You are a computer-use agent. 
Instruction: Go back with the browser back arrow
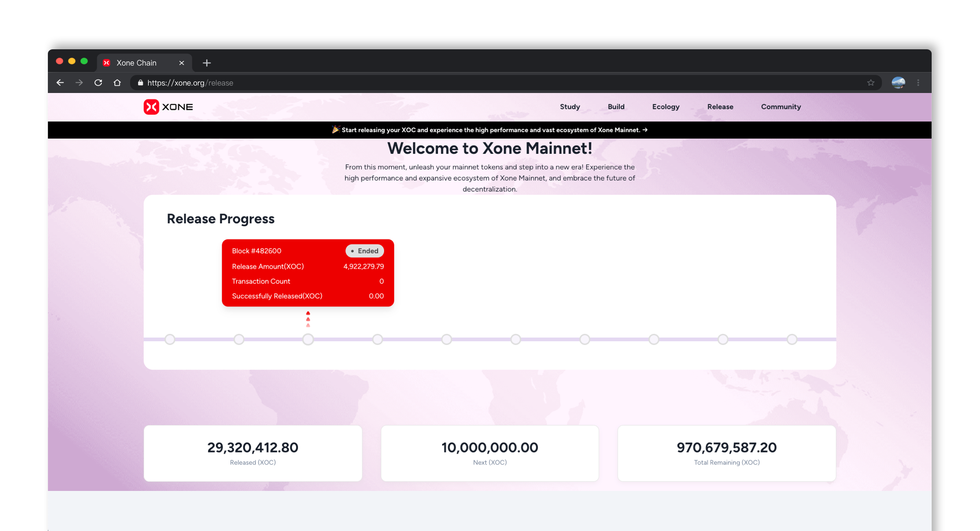pos(60,83)
